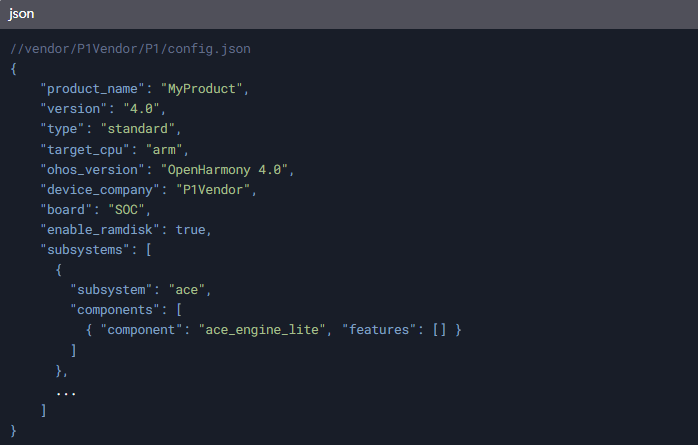Click the config.json path comment line
Viewport: 698px width, 445px height.
point(130,49)
